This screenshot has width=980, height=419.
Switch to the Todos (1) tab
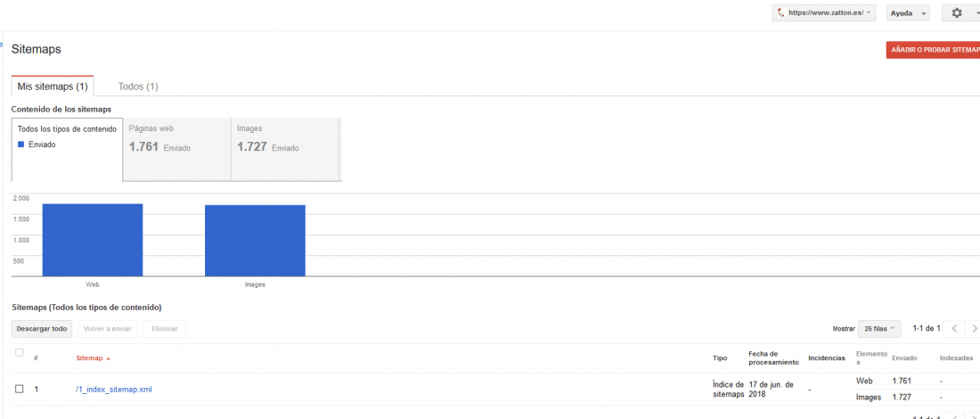(138, 86)
